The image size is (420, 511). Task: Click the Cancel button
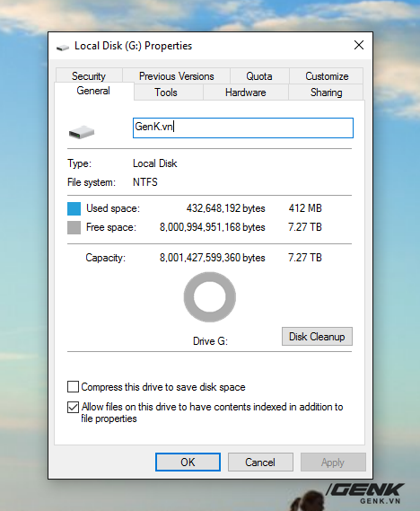[x=260, y=462]
